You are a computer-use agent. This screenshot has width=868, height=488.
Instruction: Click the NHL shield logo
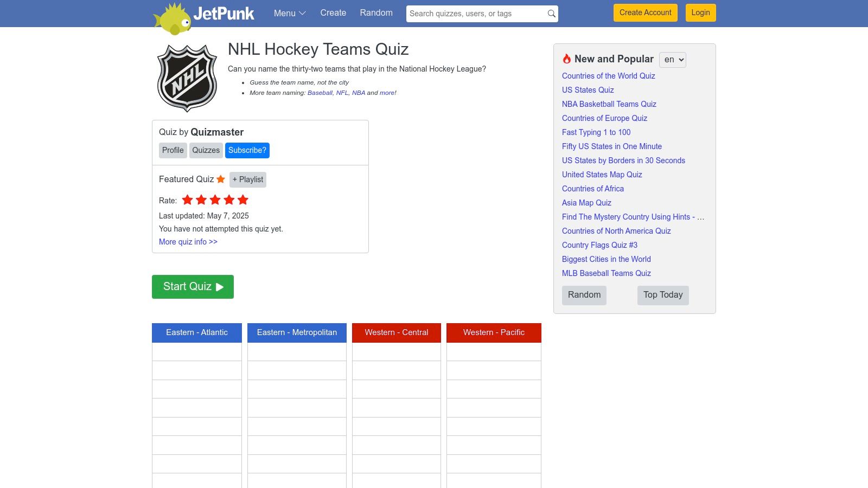click(187, 78)
